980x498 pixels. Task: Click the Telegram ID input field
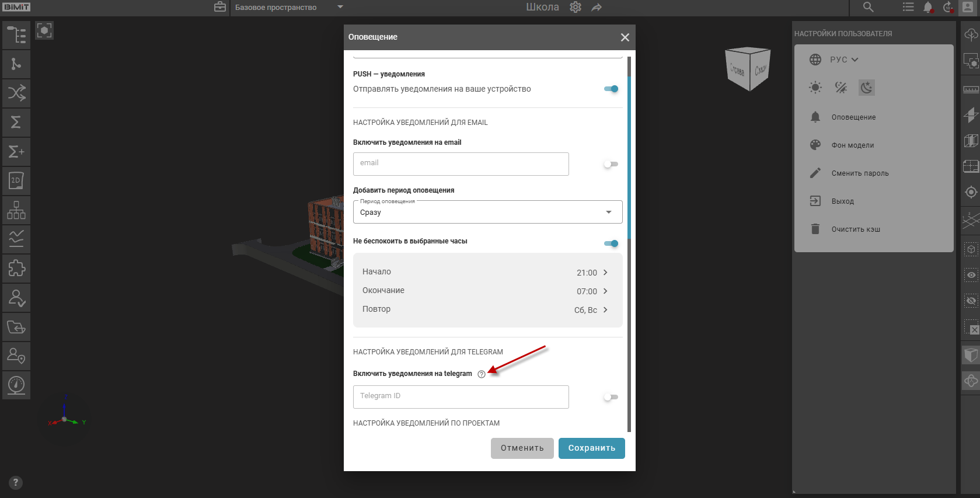tap(461, 397)
